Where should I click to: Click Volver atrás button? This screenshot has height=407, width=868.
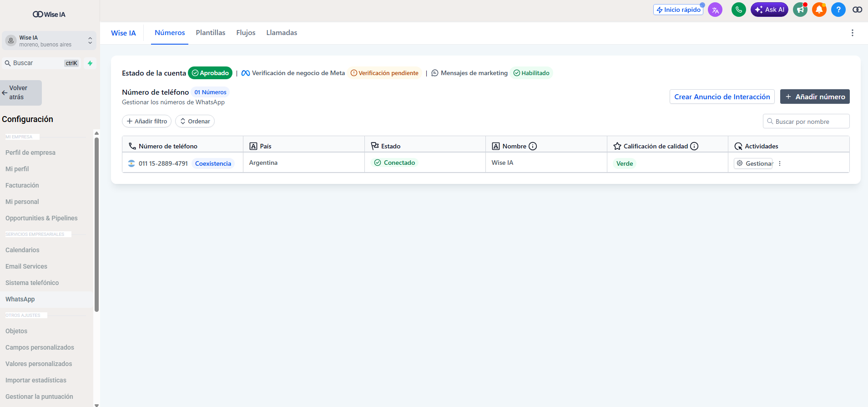pyautogui.click(x=21, y=92)
